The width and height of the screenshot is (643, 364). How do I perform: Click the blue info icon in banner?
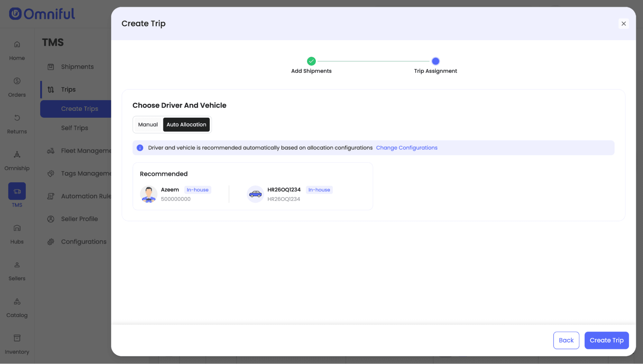[x=140, y=148]
